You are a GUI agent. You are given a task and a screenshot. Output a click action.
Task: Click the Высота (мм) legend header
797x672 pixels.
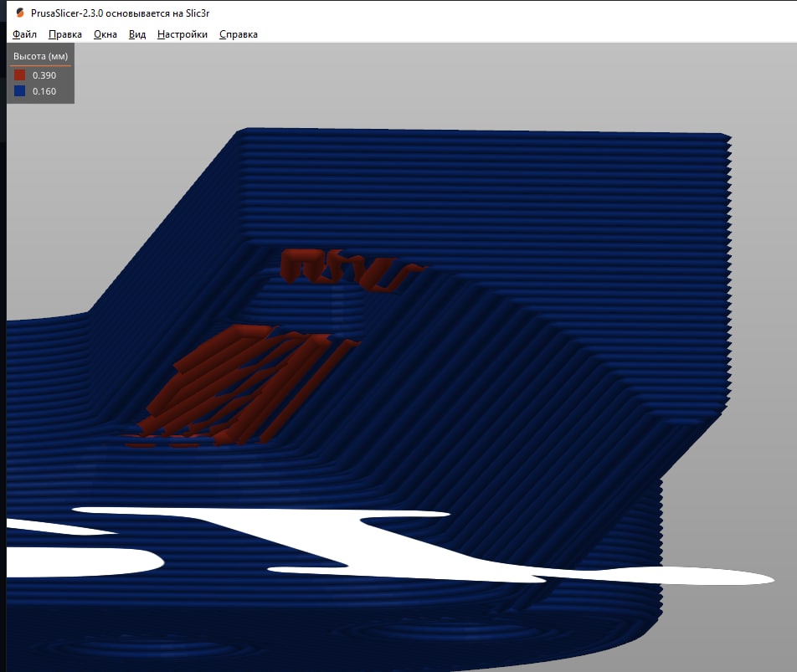[x=41, y=56]
